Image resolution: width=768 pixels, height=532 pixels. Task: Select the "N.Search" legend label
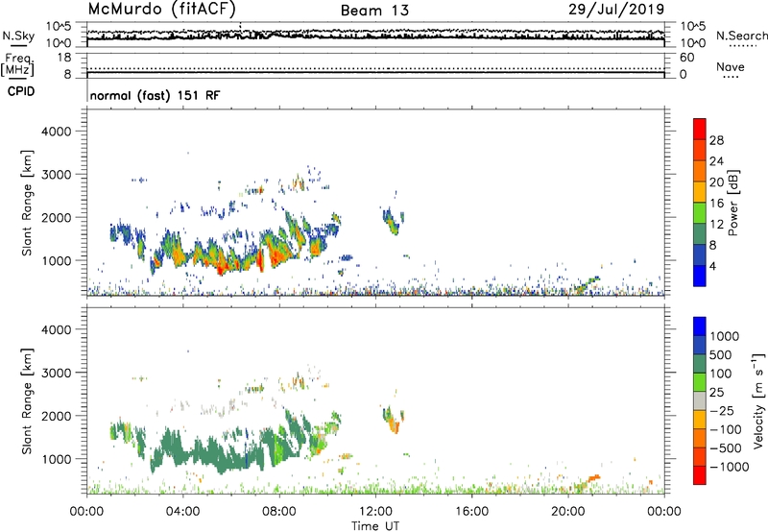pyautogui.click(x=741, y=36)
